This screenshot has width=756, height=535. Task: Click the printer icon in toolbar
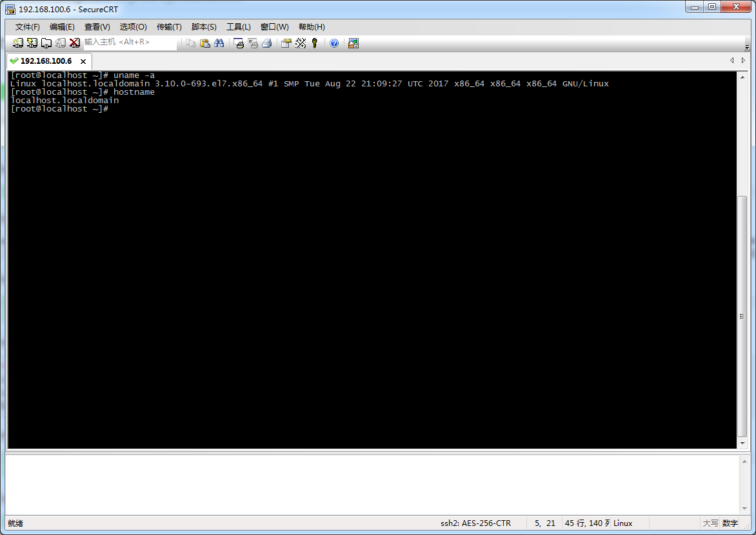point(266,43)
